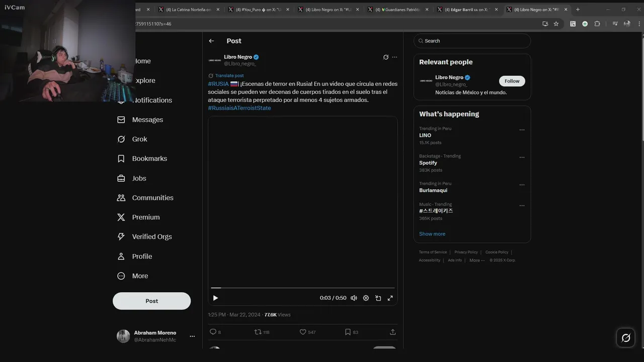The height and width of the screenshot is (362, 644).
Task: Open Verified Orgs in the sidebar
Action: click(x=144, y=237)
